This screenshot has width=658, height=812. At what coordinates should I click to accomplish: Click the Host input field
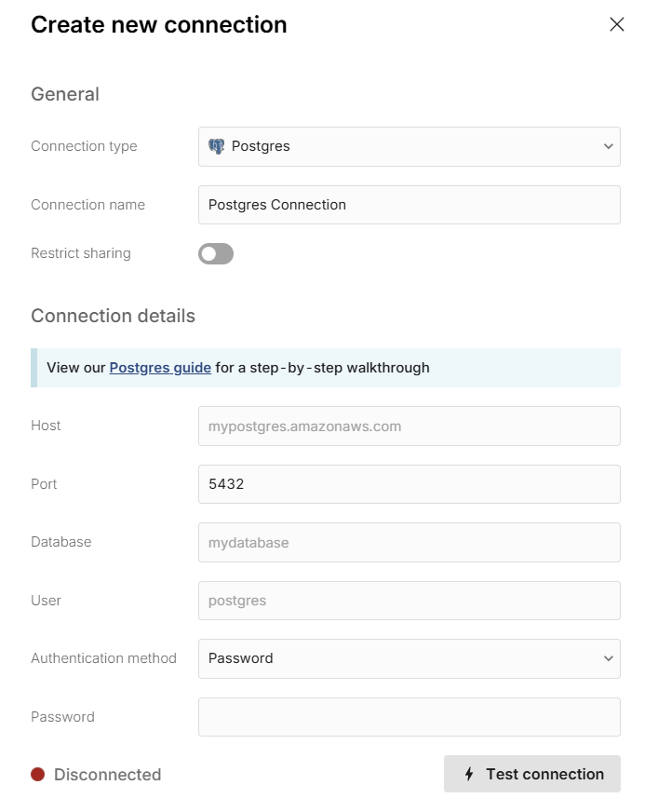click(x=410, y=426)
